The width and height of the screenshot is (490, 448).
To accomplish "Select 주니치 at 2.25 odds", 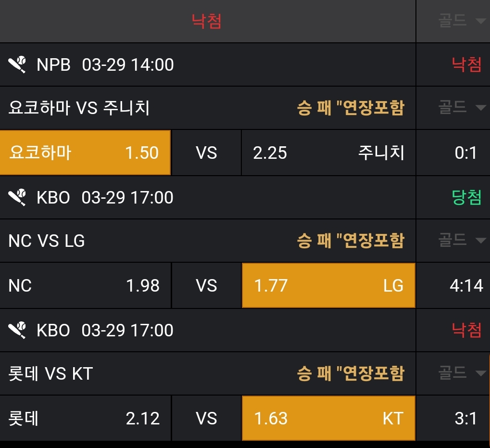I will click(x=328, y=153).
